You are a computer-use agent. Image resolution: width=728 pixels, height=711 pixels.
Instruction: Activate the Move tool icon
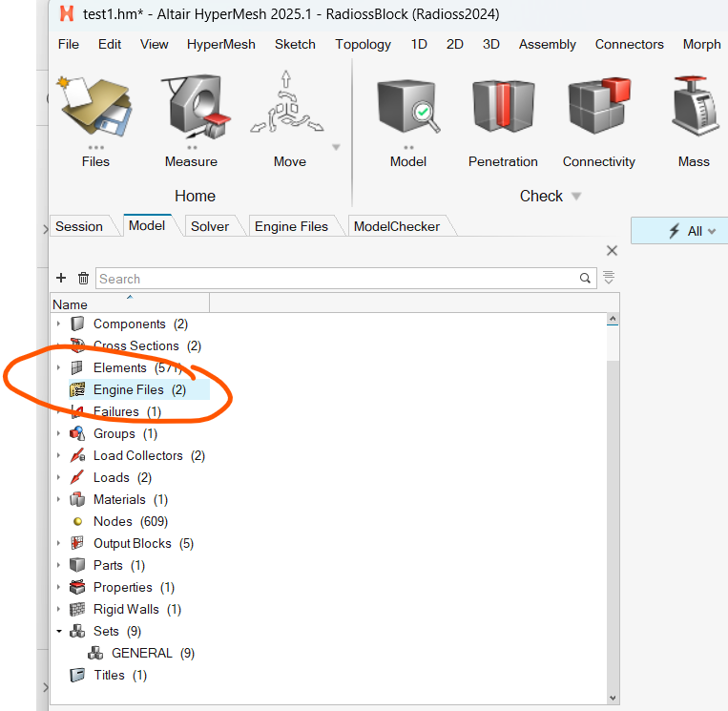287,103
